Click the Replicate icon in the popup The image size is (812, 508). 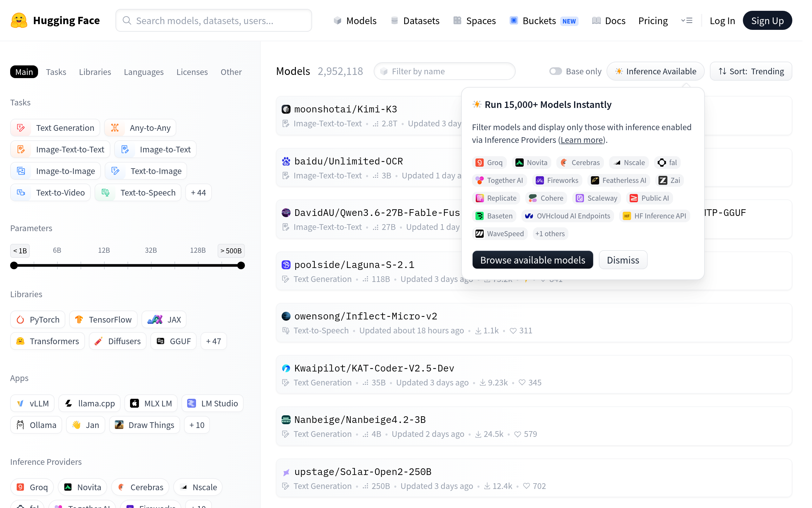tap(480, 198)
